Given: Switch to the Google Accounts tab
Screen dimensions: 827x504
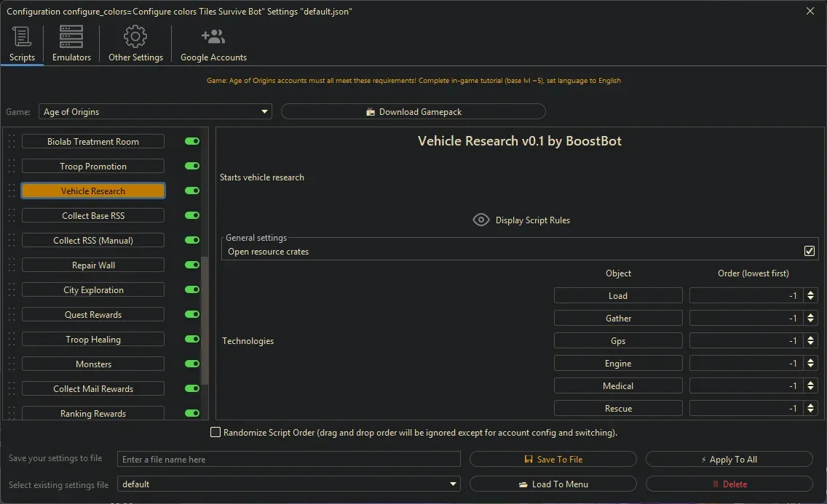Looking at the screenshot, I should point(213,44).
